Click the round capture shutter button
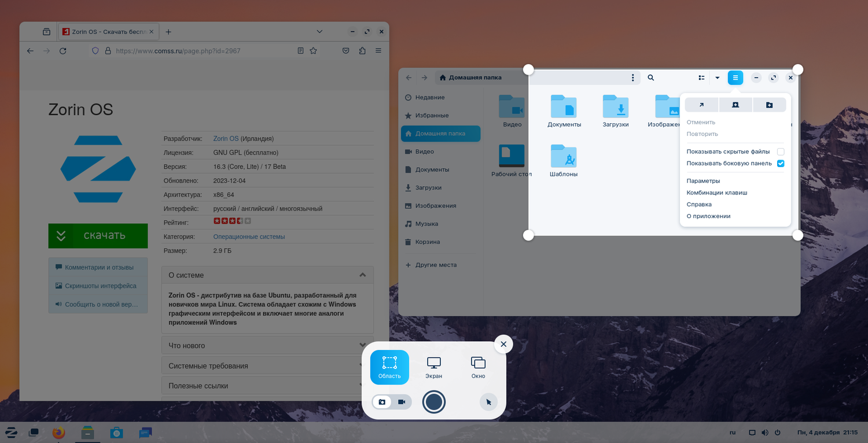 tap(434, 402)
